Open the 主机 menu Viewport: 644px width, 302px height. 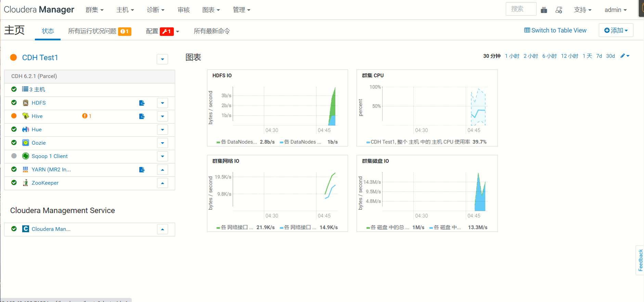(x=125, y=10)
